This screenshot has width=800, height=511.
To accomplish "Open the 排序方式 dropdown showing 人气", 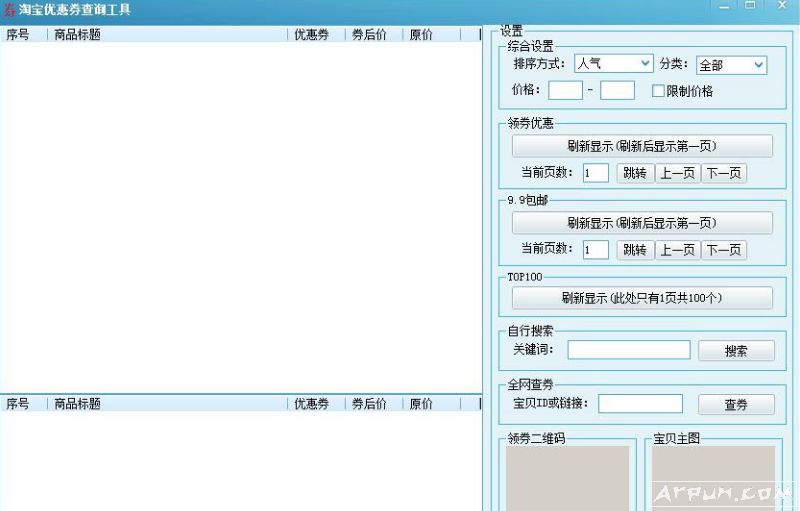I will [x=613, y=63].
